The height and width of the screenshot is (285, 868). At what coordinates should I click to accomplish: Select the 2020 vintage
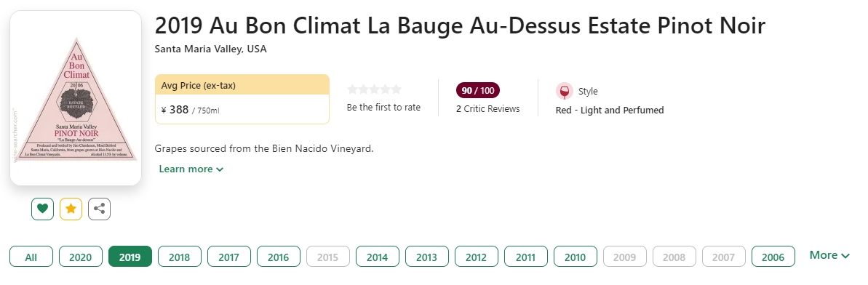tap(81, 257)
